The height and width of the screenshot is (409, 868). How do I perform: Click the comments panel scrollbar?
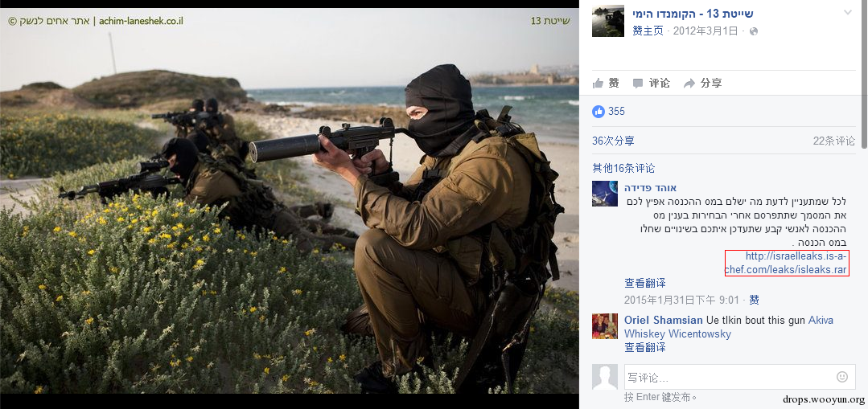[865, 77]
